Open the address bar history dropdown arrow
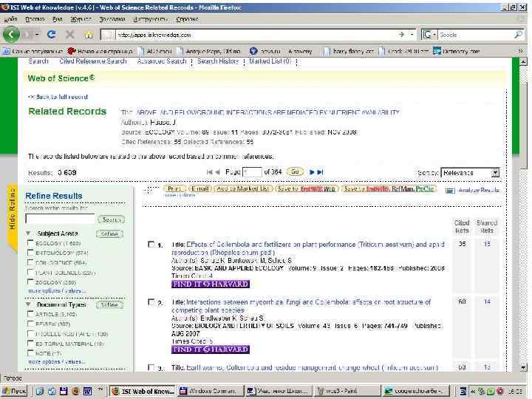 (412, 34)
